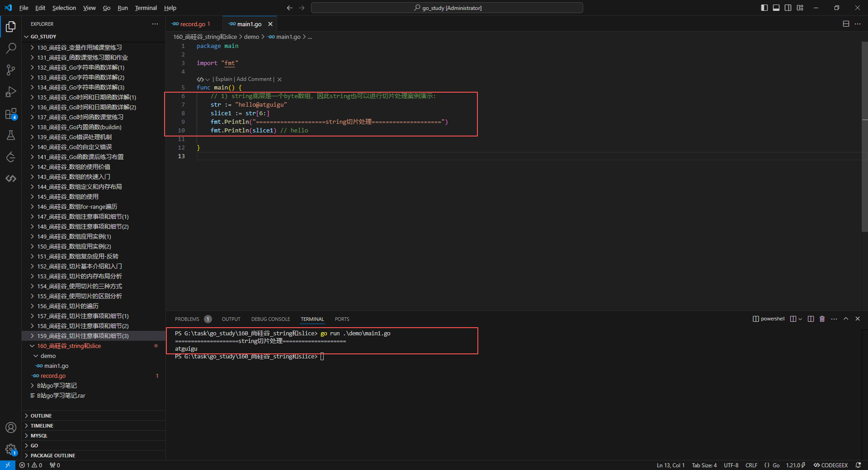Viewport: 868px width, 470px height.
Task: Expand the MYSQL section
Action: pyautogui.click(x=94, y=436)
